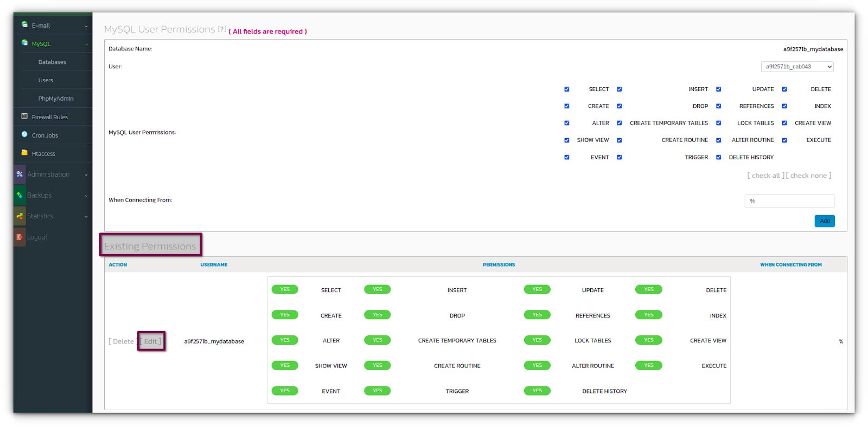
Task: Click the MySQL sidebar icon
Action: (24, 43)
